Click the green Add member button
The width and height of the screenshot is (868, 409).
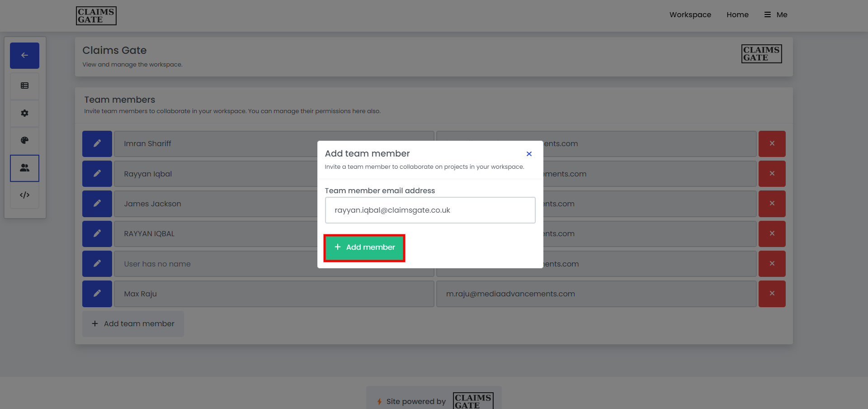pyautogui.click(x=364, y=247)
